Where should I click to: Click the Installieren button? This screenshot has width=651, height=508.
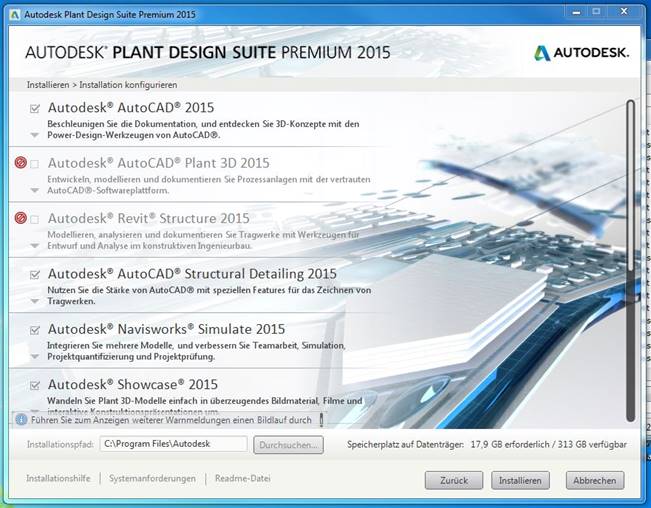(x=520, y=480)
